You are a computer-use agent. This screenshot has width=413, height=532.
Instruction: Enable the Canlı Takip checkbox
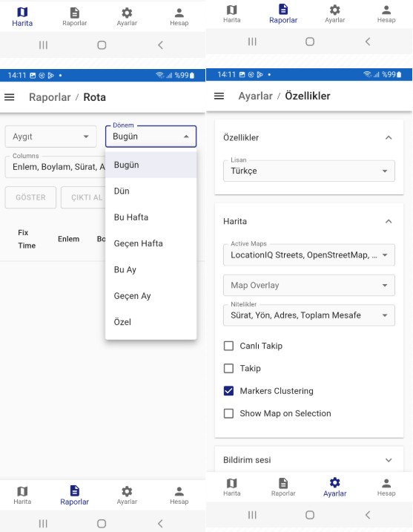pos(228,346)
